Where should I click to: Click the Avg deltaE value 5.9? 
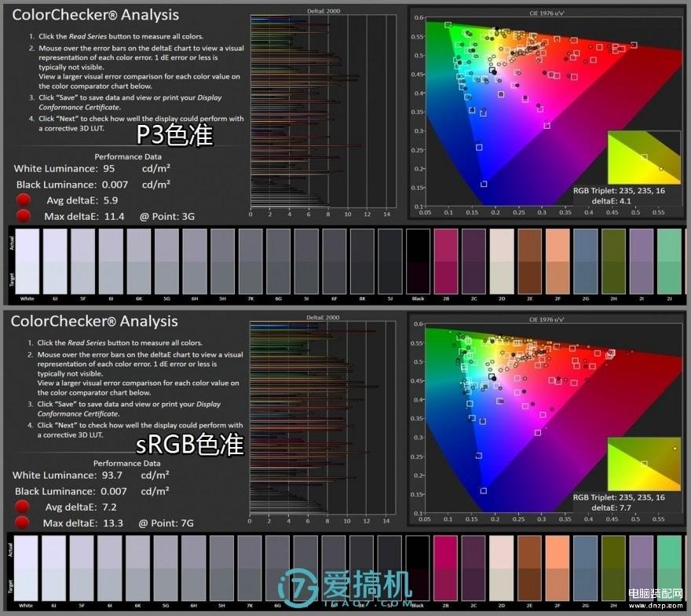pos(111,200)
